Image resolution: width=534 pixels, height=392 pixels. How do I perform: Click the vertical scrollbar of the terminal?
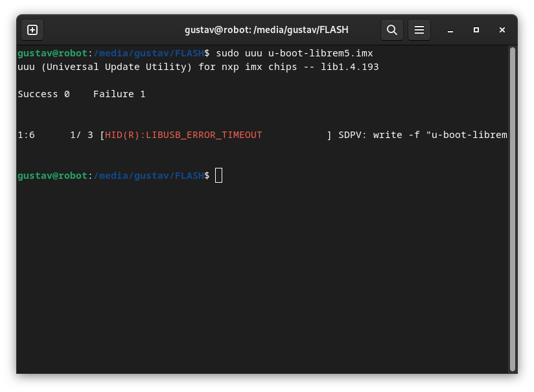pyautogui.click(x=513, y=209)
